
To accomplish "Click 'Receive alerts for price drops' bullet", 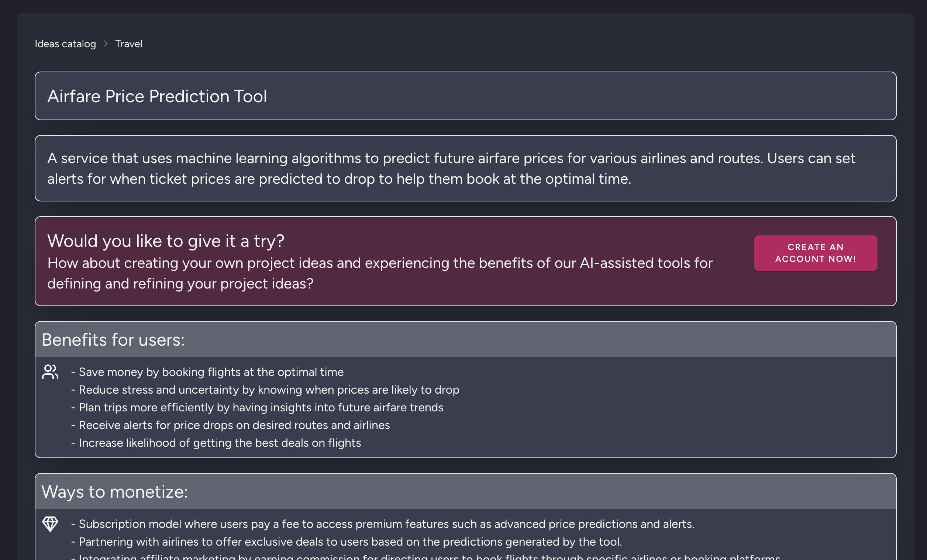I will 231,425.
